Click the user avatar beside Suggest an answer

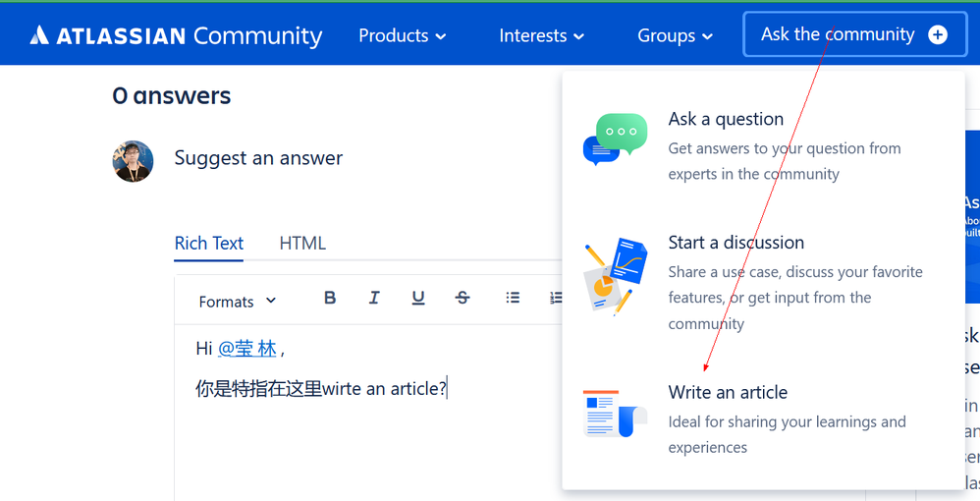point(134,161)
